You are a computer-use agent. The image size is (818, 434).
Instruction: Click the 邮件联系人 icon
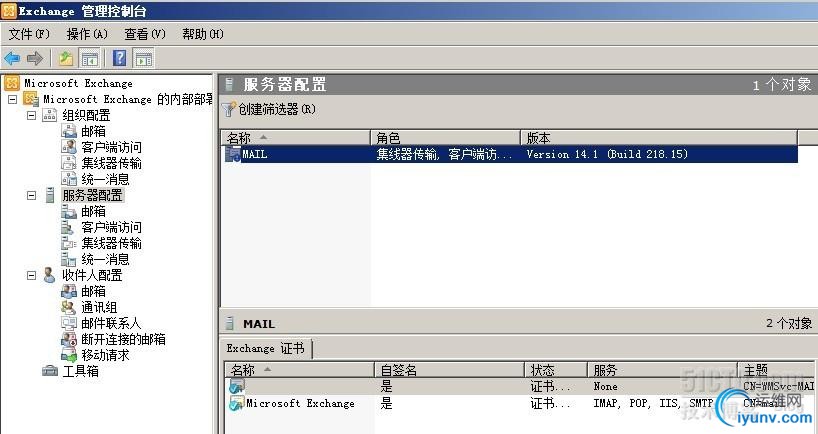[x=69, y=323]
